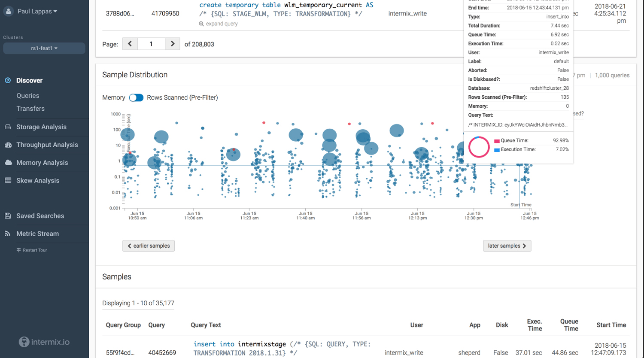Viewport: 644px width, 358px height.
Task: Sort by the Query Group column header
Action: click(x=123, y=325)
